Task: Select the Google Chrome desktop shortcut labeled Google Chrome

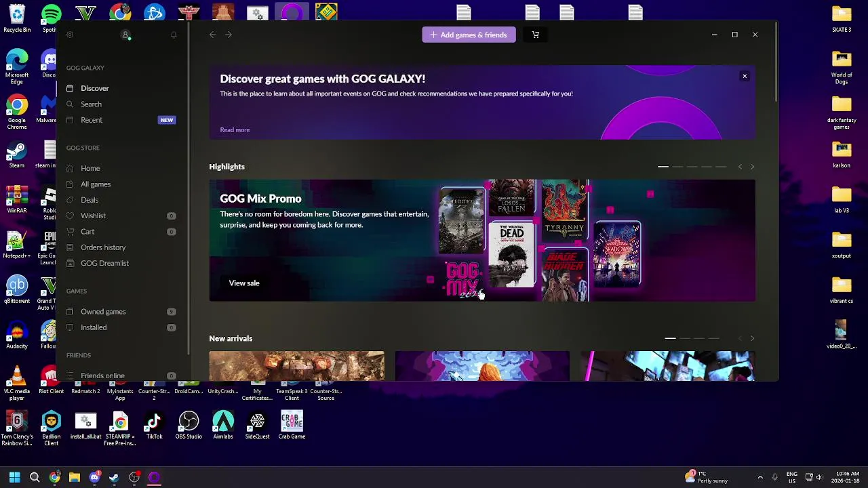Action: click(17, 113)
